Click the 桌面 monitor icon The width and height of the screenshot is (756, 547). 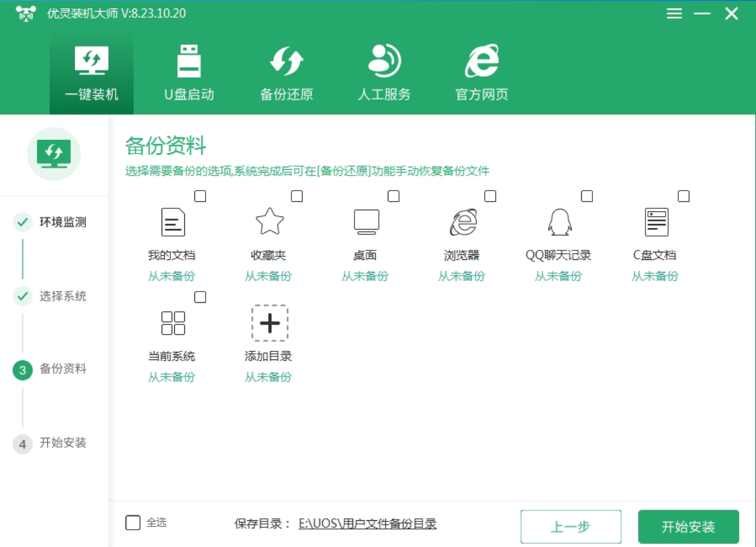coord(366,222)
